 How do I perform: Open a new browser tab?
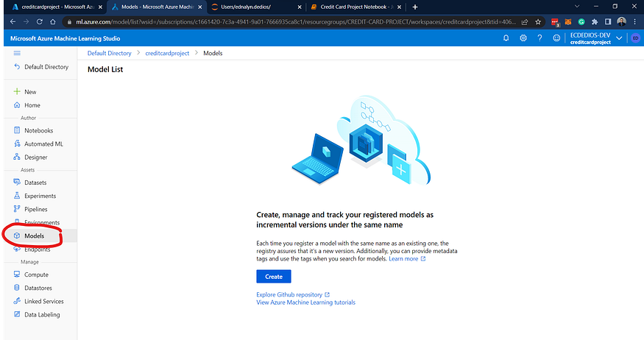pyautogui.click(x=415, y=7)
